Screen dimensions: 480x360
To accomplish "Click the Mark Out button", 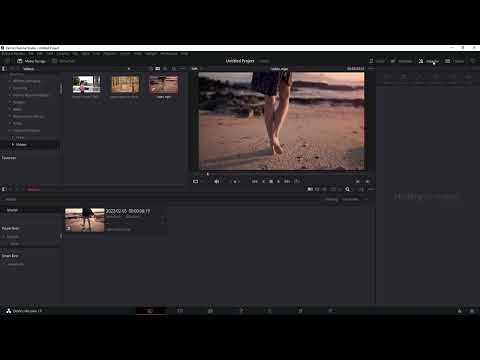I will click(x=367, y=181).
